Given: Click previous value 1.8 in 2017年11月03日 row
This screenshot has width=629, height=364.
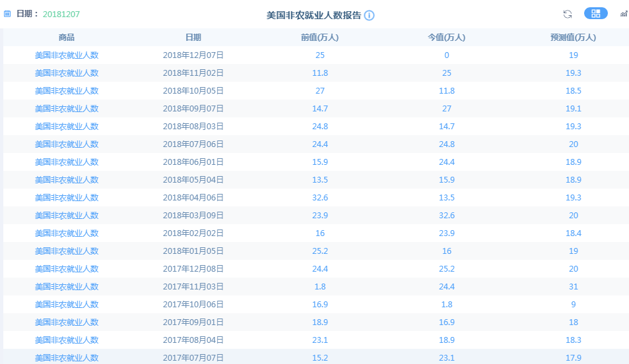Looking at the screenshot, I should pos(319,287).
